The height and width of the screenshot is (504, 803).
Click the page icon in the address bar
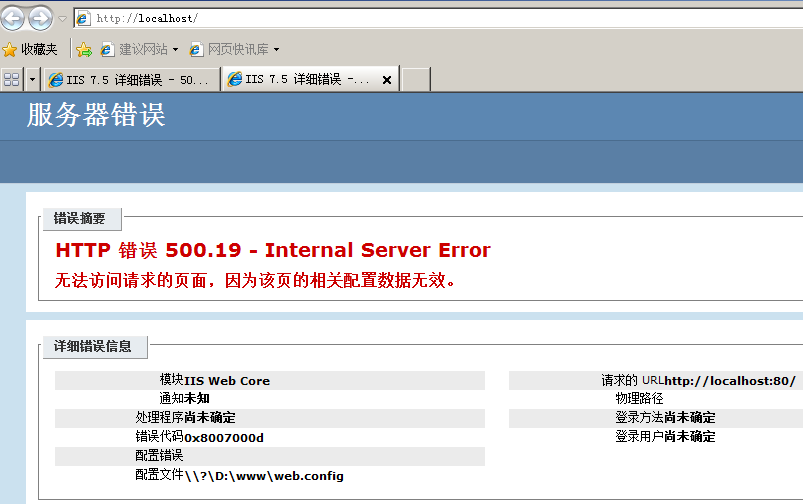tap(83, 18)
